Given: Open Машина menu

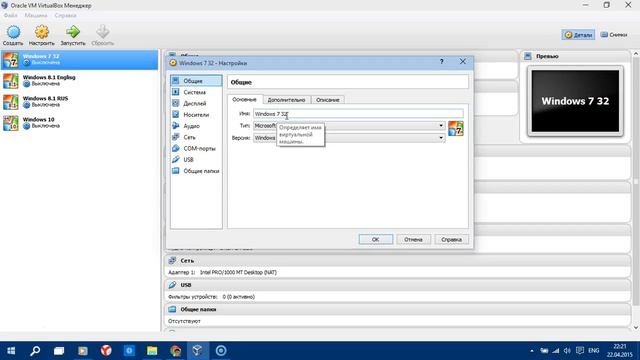Looking at the screenshot, I should pyautogui.click(x=36, y=16).
